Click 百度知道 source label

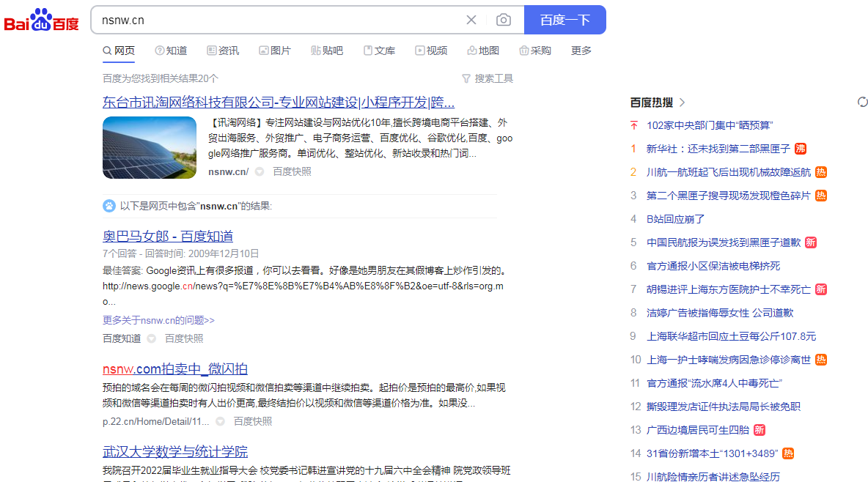coord(122,338)
